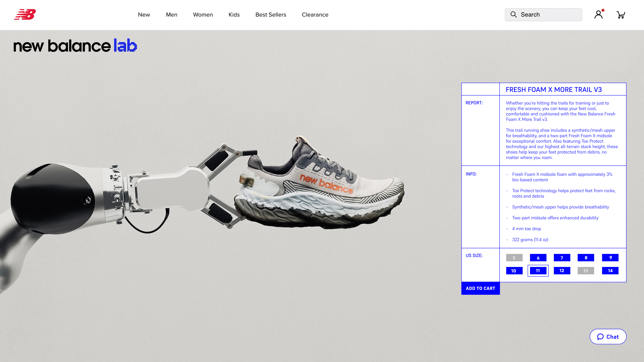Go to Best Sellers

tap(270, 15)
